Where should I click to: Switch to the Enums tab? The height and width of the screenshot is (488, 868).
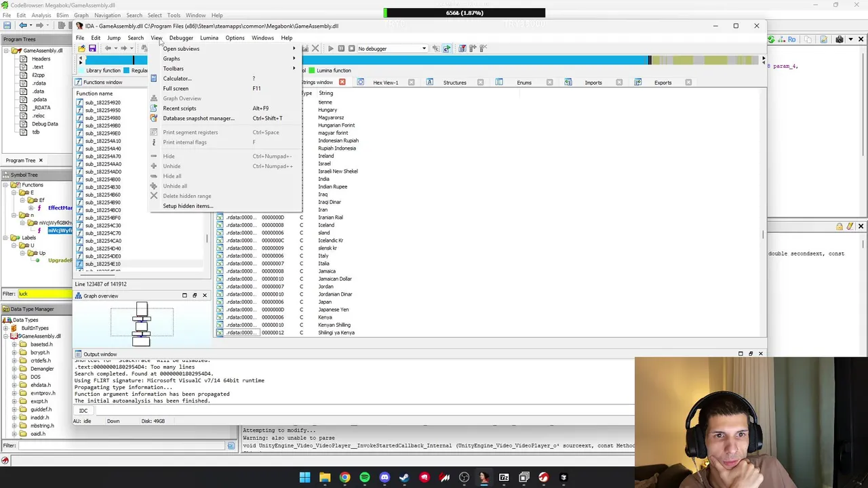[524, 83]
